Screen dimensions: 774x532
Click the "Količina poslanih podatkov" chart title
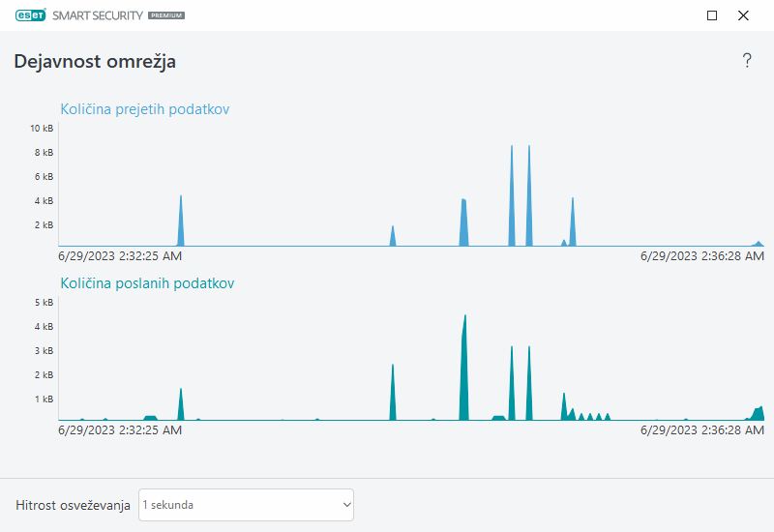(147, 283)
